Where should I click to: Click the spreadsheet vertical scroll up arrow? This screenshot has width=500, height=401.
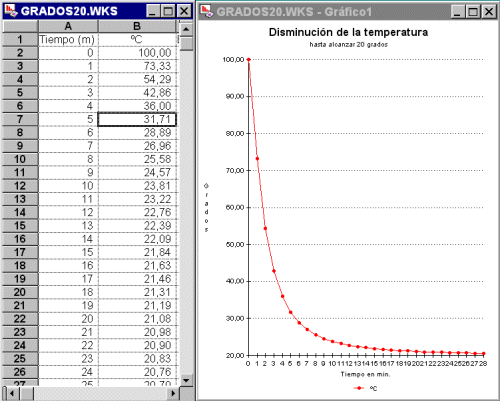click(x=186, y=29)
